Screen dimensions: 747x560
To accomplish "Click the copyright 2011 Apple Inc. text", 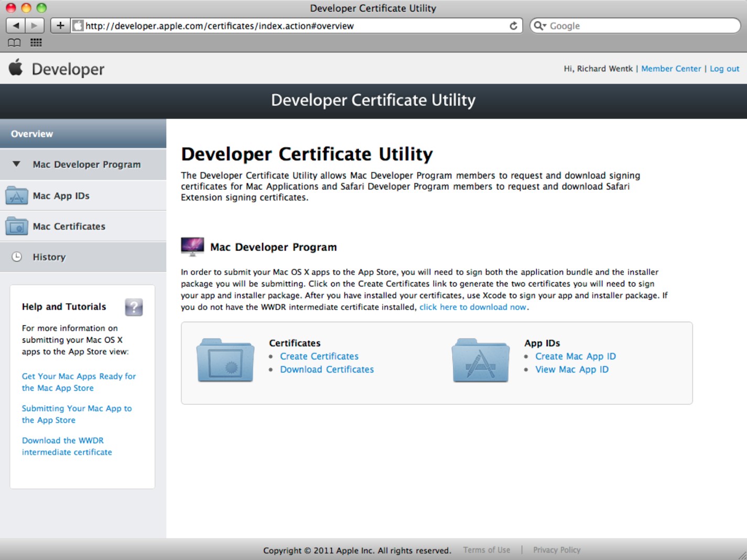I will point(357,551).
